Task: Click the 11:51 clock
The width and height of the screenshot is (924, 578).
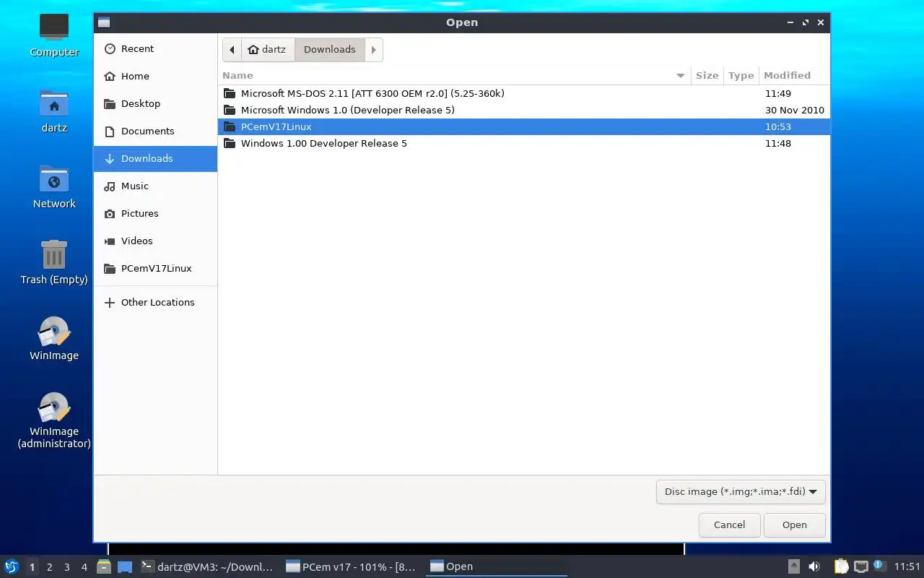Action: [907, 566]
